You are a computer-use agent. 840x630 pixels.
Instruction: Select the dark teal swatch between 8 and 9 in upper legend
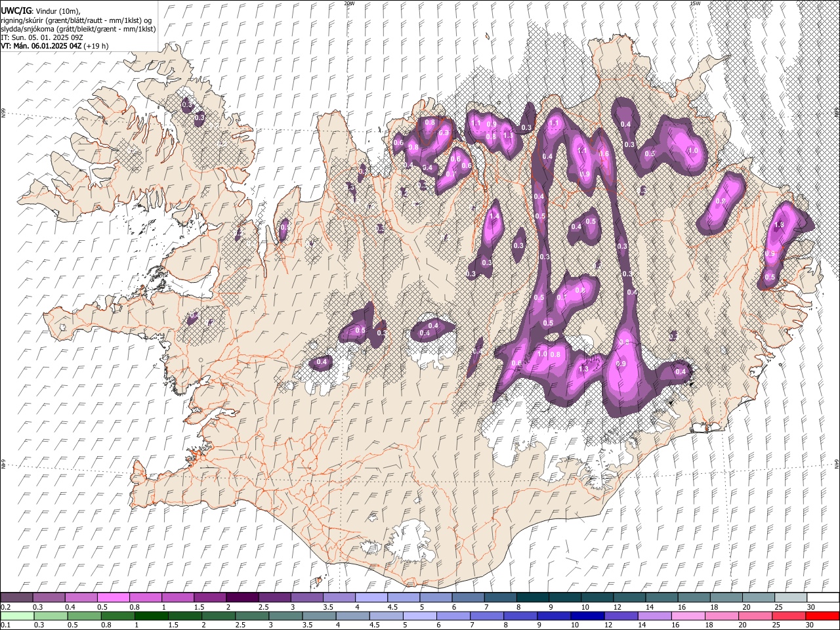(532, 598)
